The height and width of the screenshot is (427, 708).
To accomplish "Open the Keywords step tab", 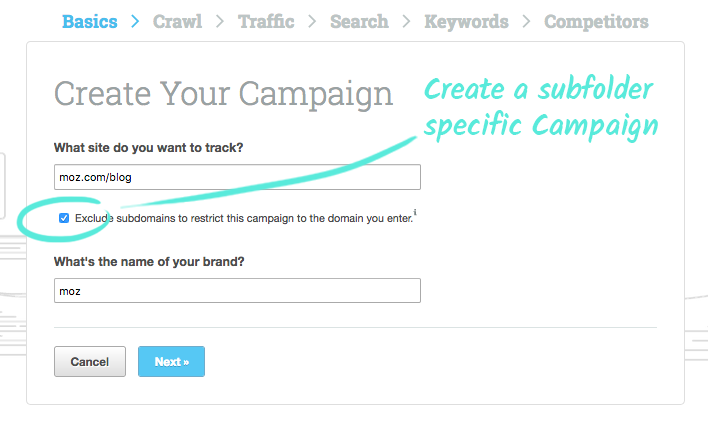I will [x=466, y=21].
